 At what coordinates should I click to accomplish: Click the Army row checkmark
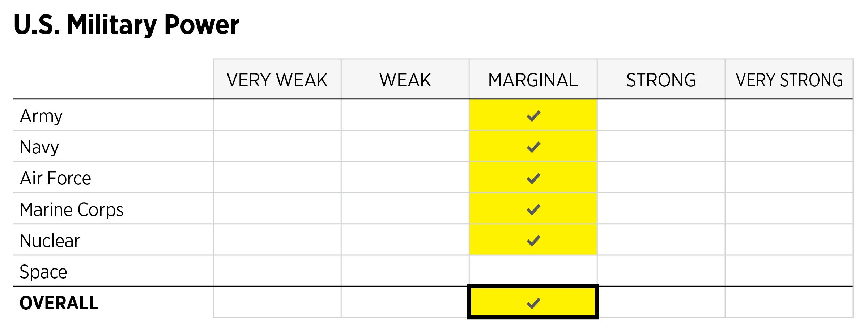533,116
